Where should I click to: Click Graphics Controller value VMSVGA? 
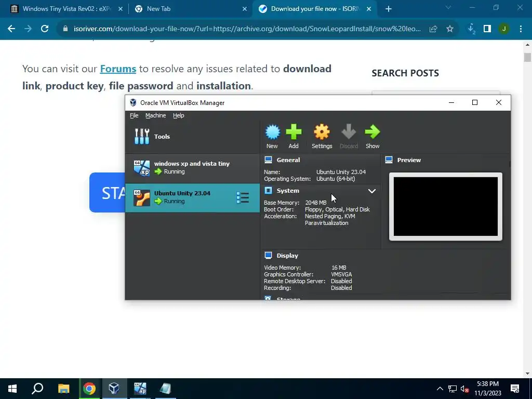tap(341, 274)
